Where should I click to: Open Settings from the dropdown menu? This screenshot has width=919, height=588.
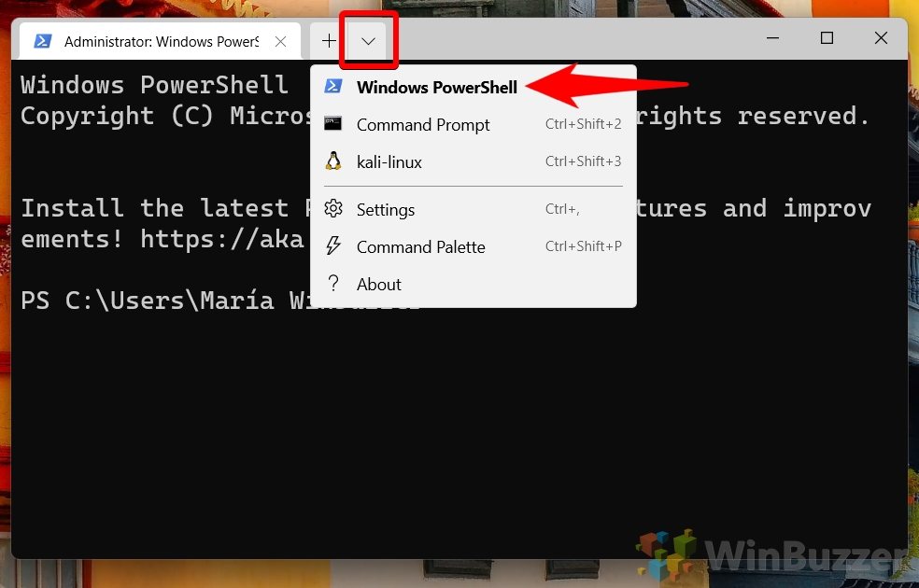tap(473, 210)
